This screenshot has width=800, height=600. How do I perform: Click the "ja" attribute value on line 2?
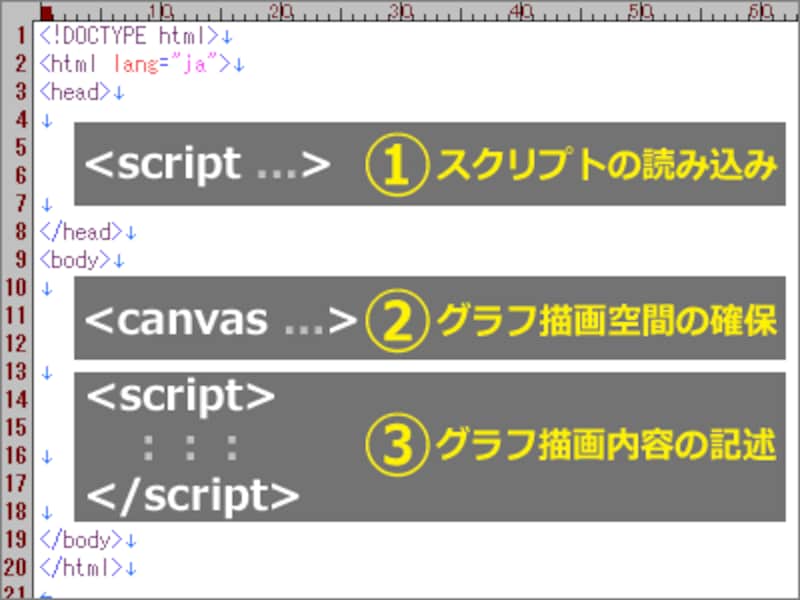click(x=195, y=64)
